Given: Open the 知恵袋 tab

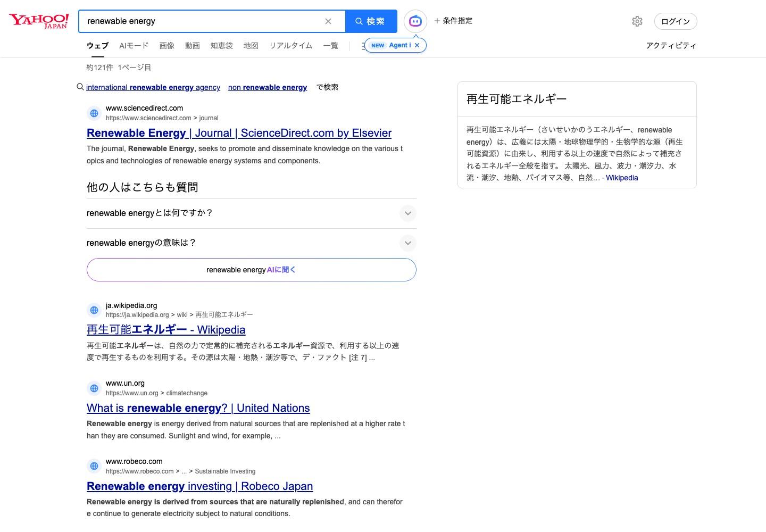Looking at the screenshot, I should 222,46.
